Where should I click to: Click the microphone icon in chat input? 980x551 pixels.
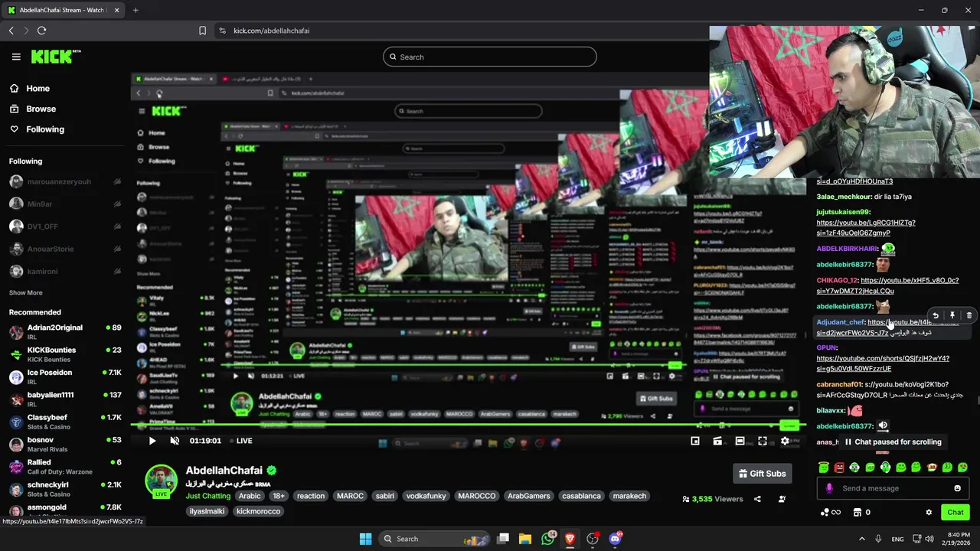tap(829, 488)
